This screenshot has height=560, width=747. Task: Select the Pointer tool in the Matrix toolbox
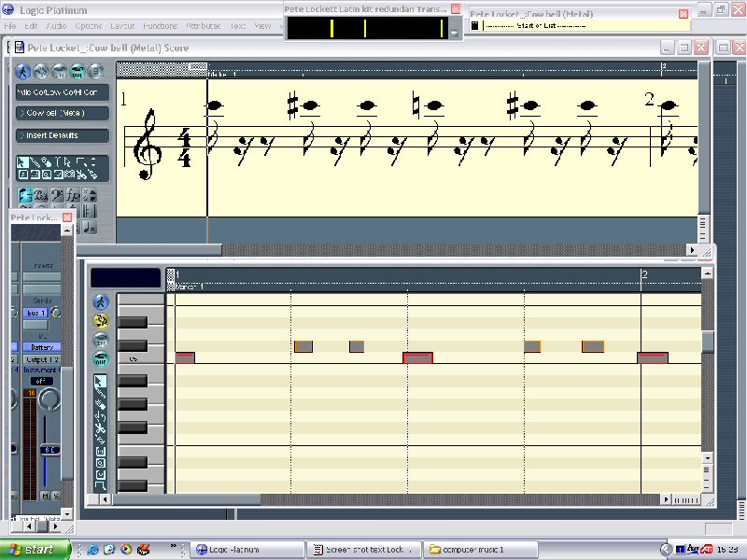pos(101,381)
